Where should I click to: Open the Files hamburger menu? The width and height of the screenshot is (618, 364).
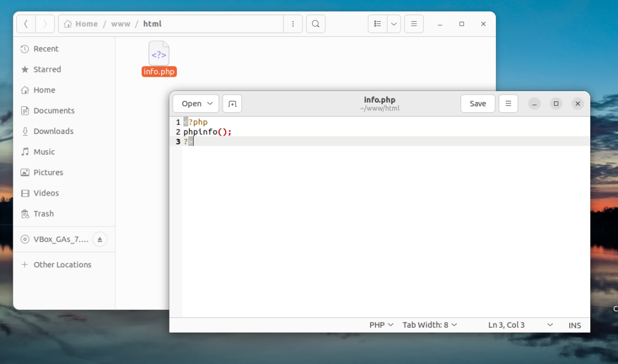point(413,24)
